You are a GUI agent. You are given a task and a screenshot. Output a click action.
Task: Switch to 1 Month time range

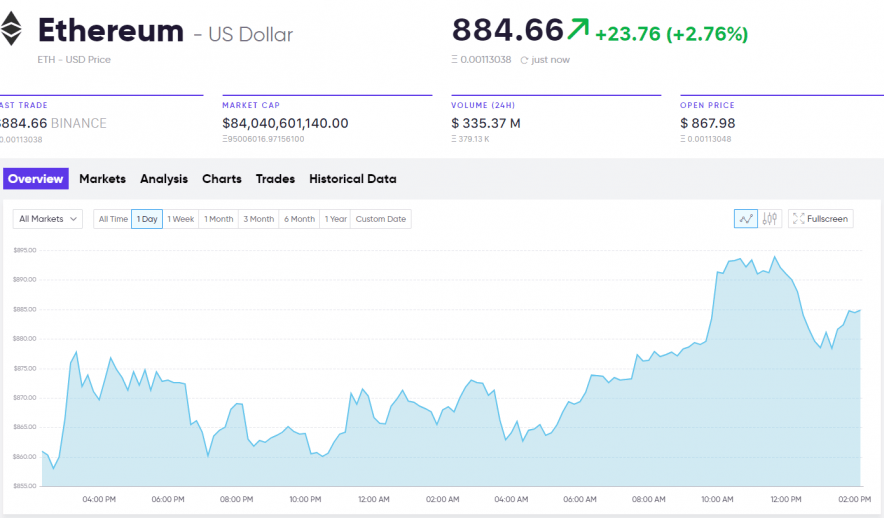[x=218, y=219]
